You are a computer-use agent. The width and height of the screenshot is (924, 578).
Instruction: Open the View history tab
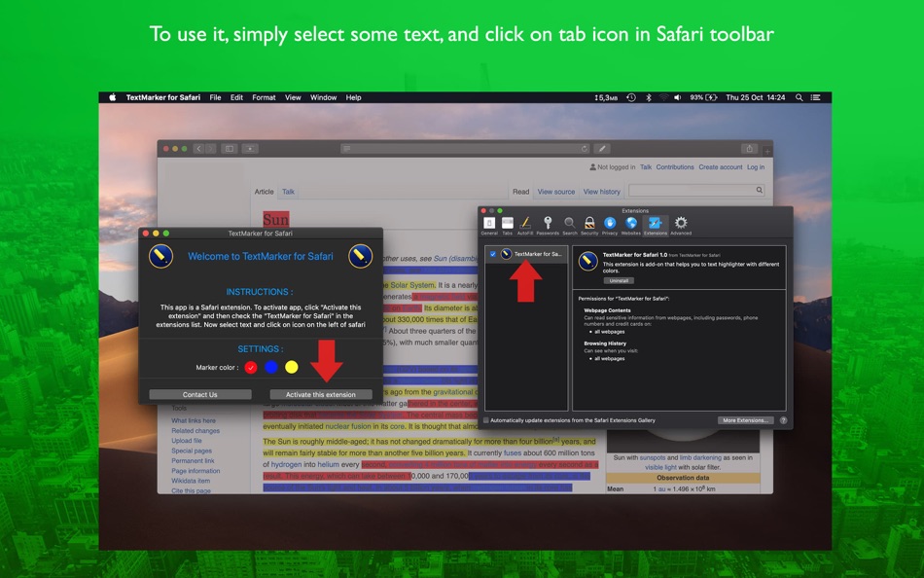pos(602,192)
